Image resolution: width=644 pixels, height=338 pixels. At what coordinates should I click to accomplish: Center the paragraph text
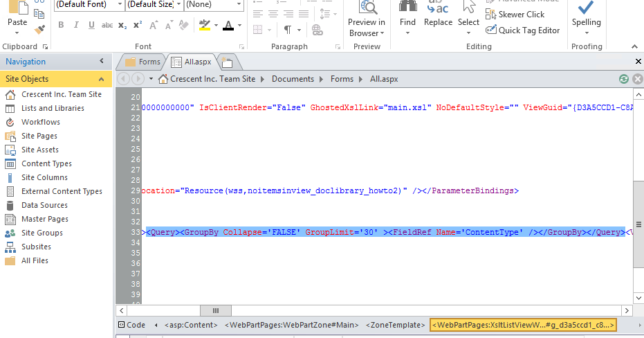coord(273,14)
